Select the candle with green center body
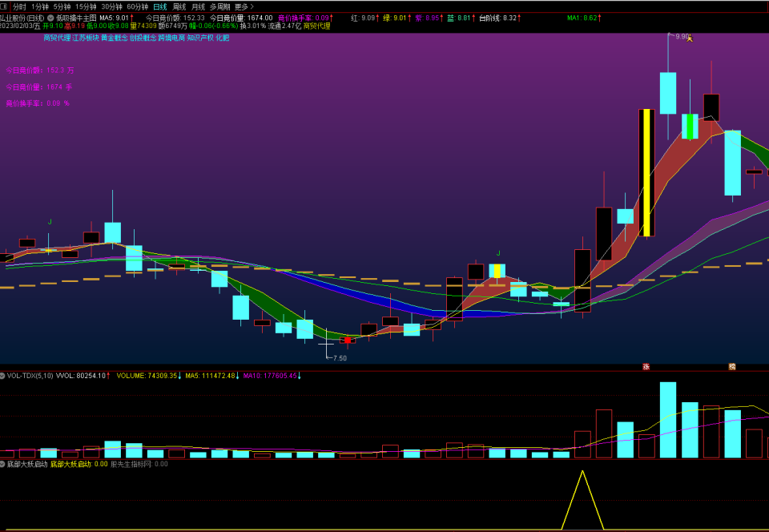Image resolution: width=769 pixels, height=532 pixels. click(x=690, y=127)
